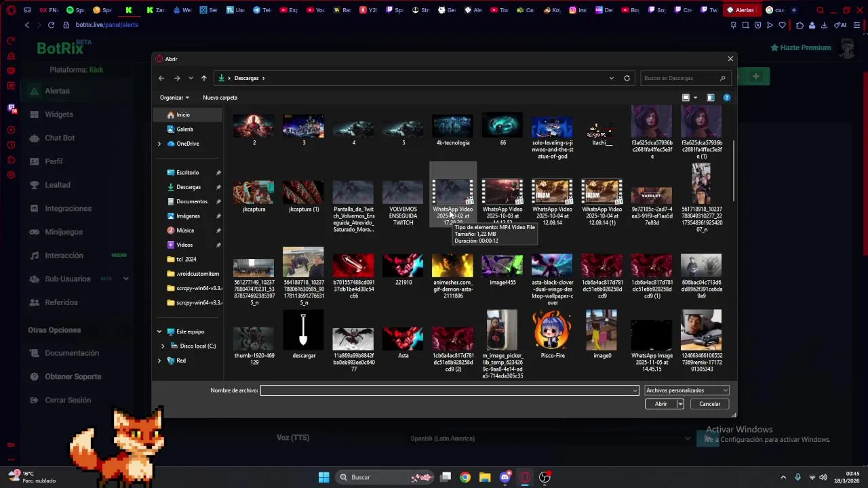Image resolution: width=868 pixels, height=488 pixels.
Task: Open the dialog help icon
Action: [726, 98]
